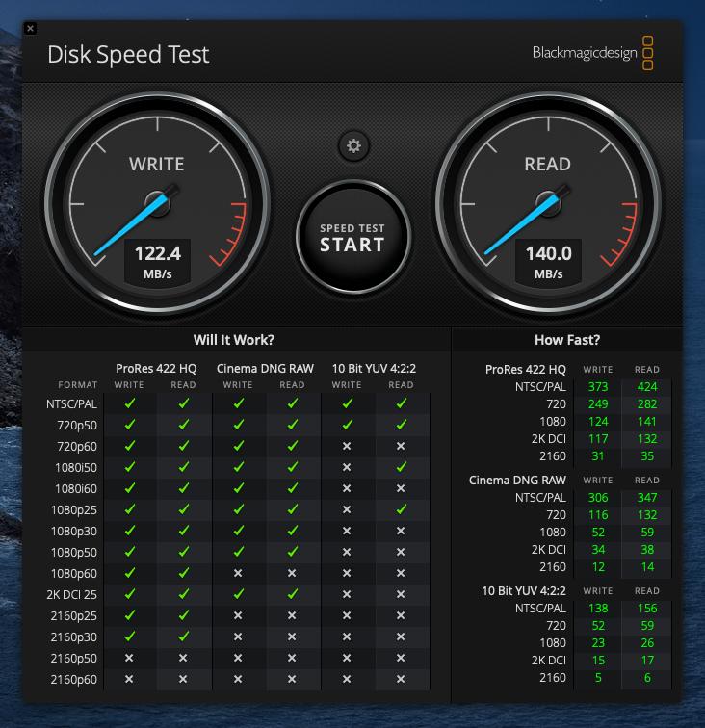Viewport: 705px width, 728px height.
Task: Click ProRes NTSC/PAL write value 373
Action: (x=598, y=387)
